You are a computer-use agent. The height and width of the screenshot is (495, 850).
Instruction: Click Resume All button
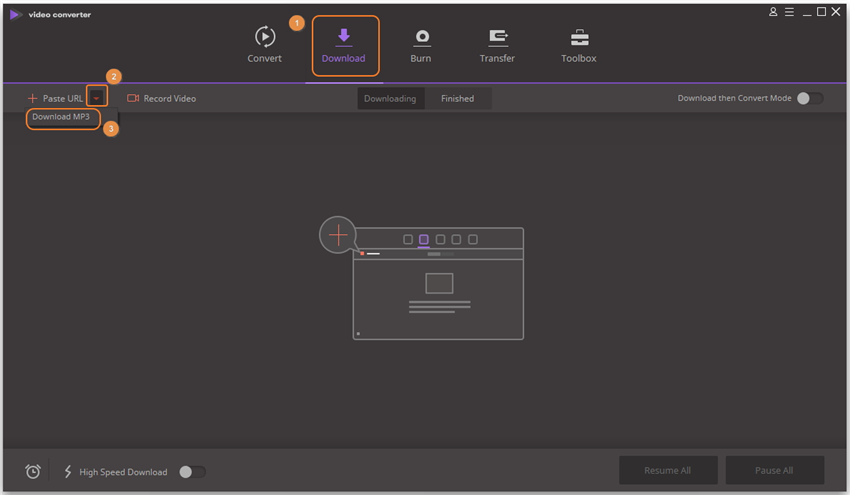pos(668,470)
